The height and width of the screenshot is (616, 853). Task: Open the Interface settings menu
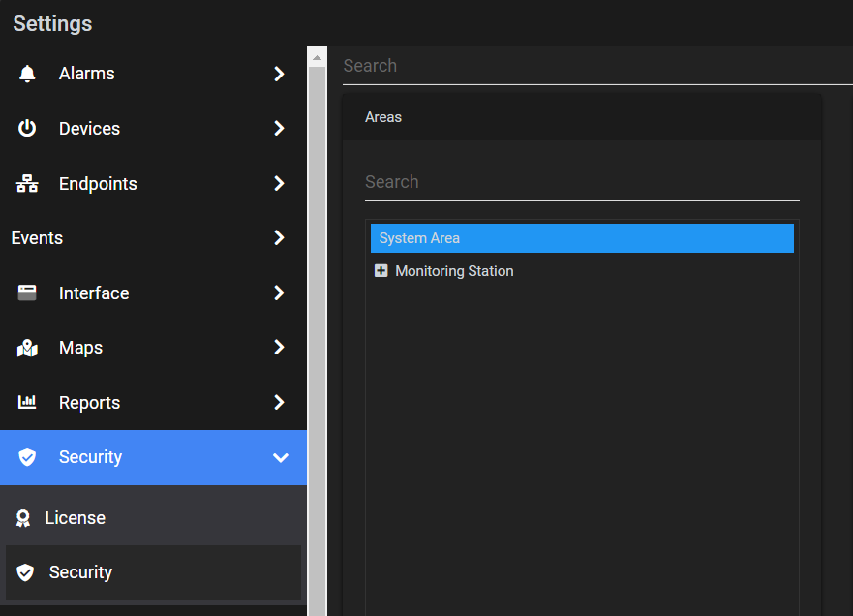153,293
